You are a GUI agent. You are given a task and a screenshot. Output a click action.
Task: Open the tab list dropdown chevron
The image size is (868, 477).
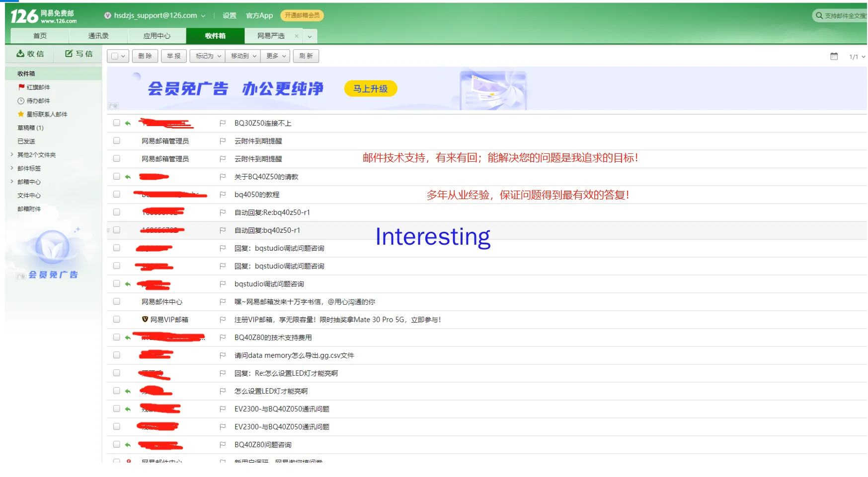click(x=310, y=36)
